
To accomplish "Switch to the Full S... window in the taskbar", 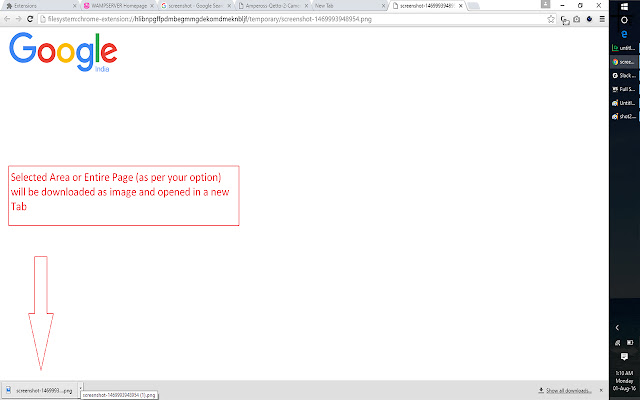I will [624, 89].
